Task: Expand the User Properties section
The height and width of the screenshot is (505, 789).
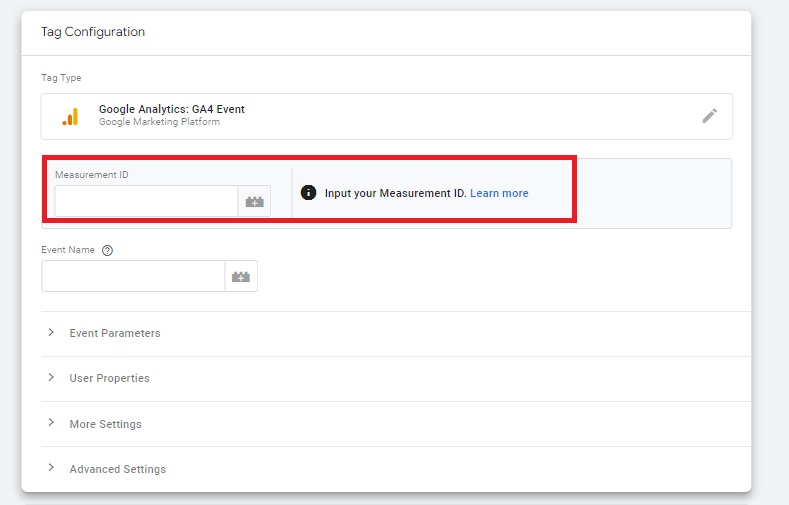Action: 109,378
